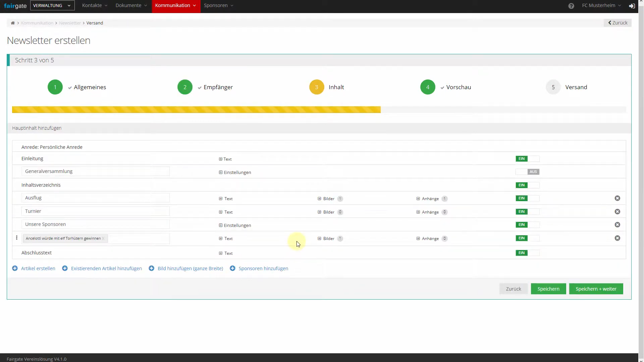Screen dimensions: 644x362
Task: Go to Newsletter breadcrumb
Action: pos(70,23)
